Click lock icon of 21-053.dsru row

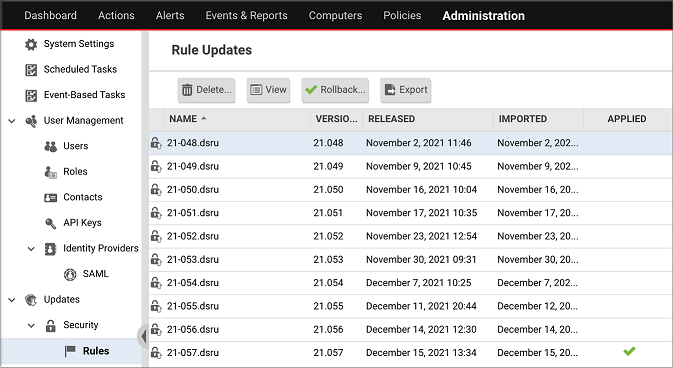pyautogui.click(x=156, y=259)
